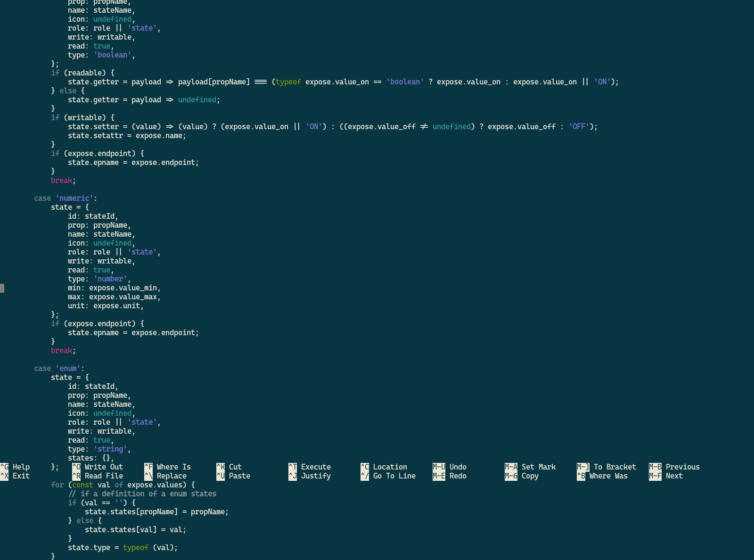
Task: Click the "case 'numeric':" line
Action: (x=66, y=198)
